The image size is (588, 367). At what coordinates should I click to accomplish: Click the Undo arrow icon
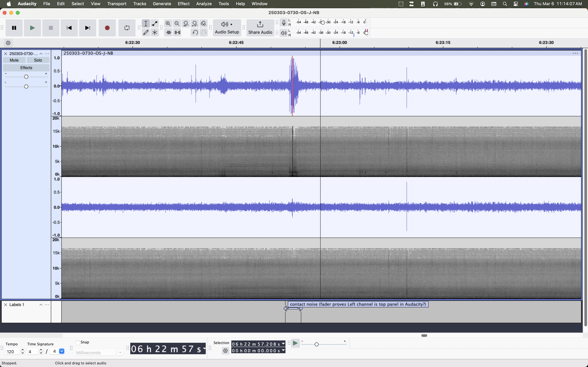pos(195,32)
